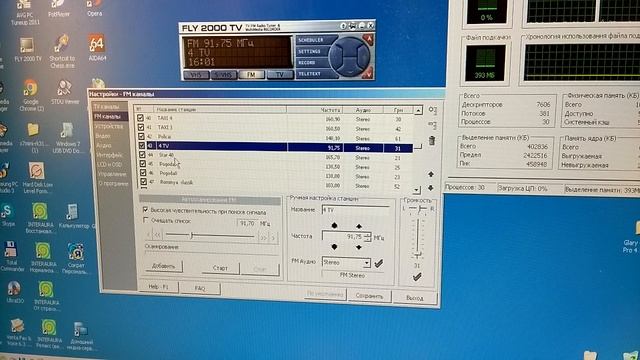Select the S-VHS input button
The width and height of the screenshot is (640, 360).
point(223,75)
